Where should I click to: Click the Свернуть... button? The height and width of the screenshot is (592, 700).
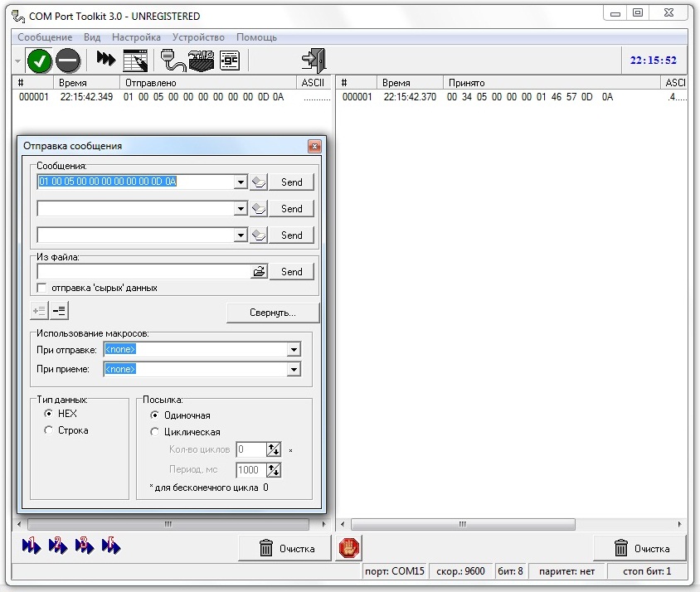click(x=273, y=313)
